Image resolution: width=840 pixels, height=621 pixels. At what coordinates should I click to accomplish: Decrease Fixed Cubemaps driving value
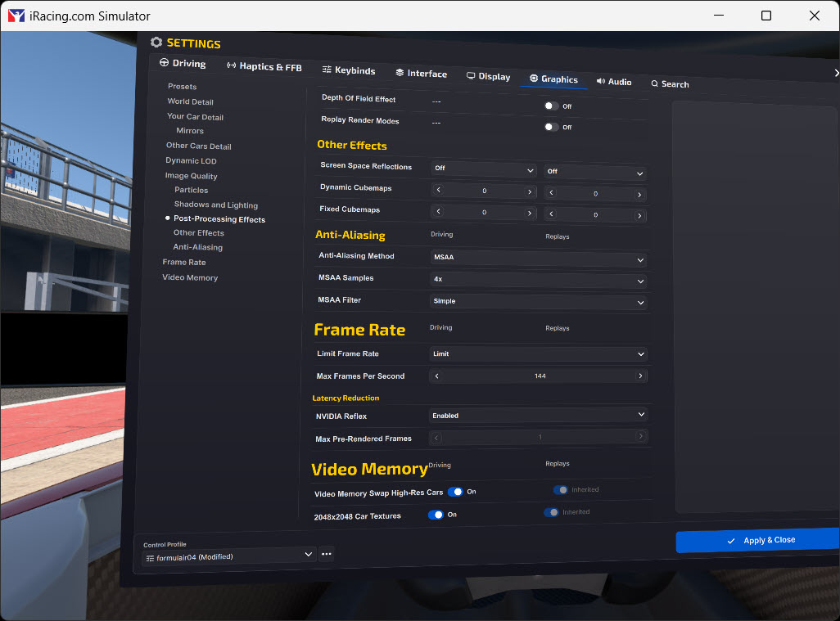[438, 211]
